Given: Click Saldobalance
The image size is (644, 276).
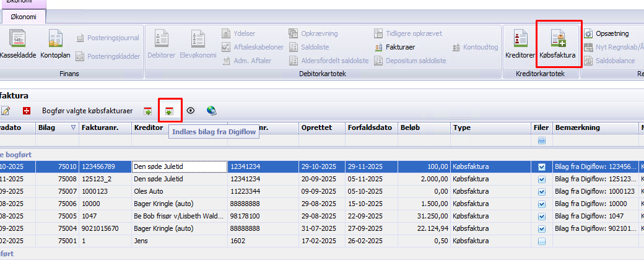Looking at the screenshot, I should 610,61.
